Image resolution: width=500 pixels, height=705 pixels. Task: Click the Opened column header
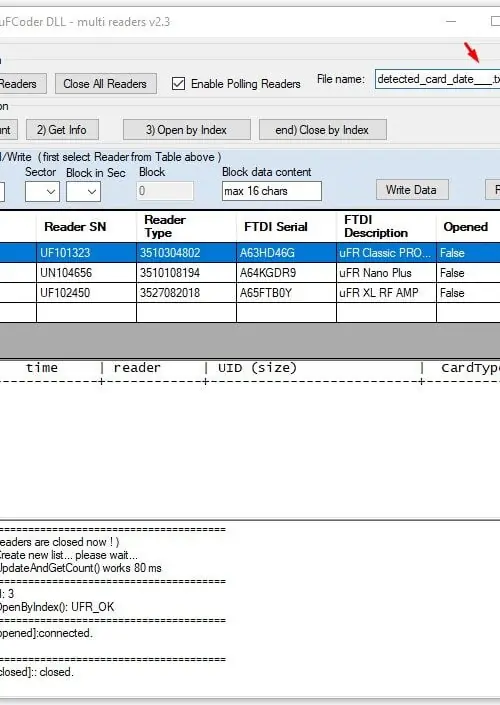point(468,227)
